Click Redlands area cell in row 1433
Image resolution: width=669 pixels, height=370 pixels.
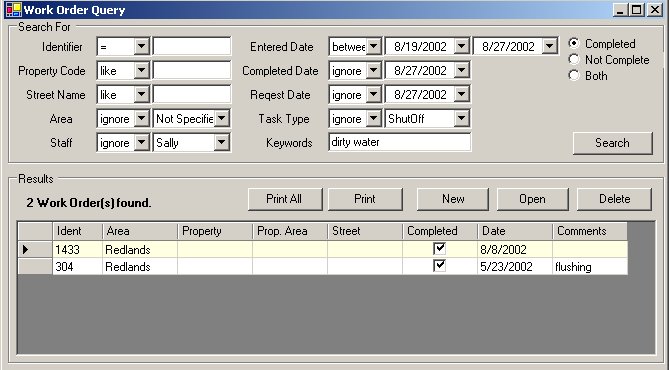[140, 249]
